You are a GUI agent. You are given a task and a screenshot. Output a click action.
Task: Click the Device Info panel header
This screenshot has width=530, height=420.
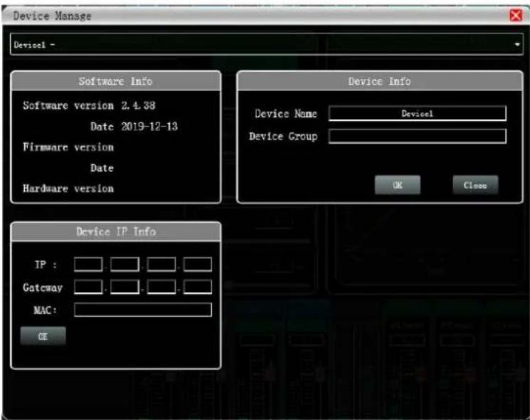380,81
